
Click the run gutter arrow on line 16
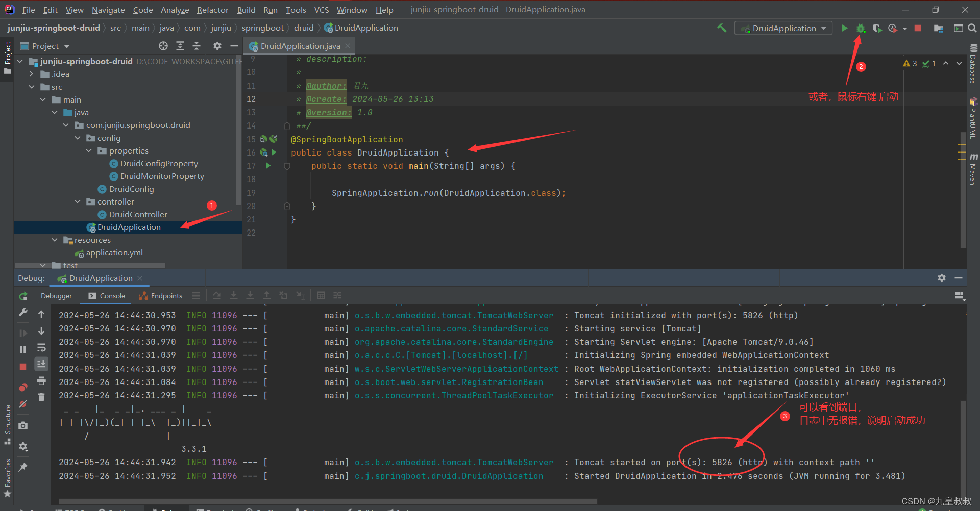click(274, 152)
